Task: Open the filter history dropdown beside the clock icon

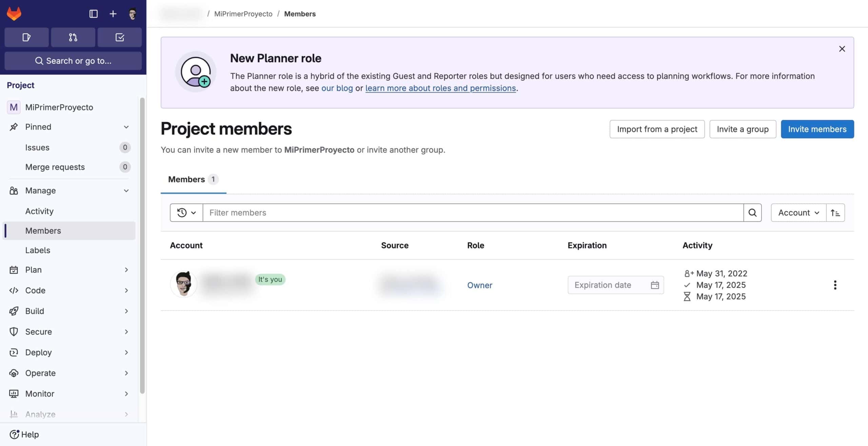Action: [x=186, y=212]
